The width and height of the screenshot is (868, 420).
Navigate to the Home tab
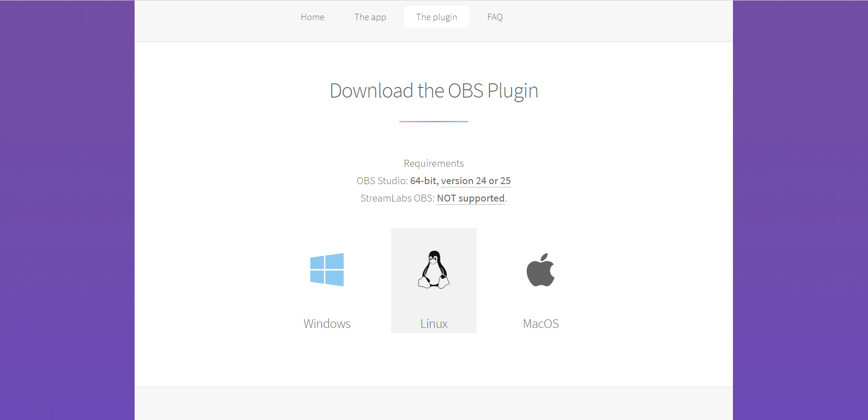click(x=312, y=17)
